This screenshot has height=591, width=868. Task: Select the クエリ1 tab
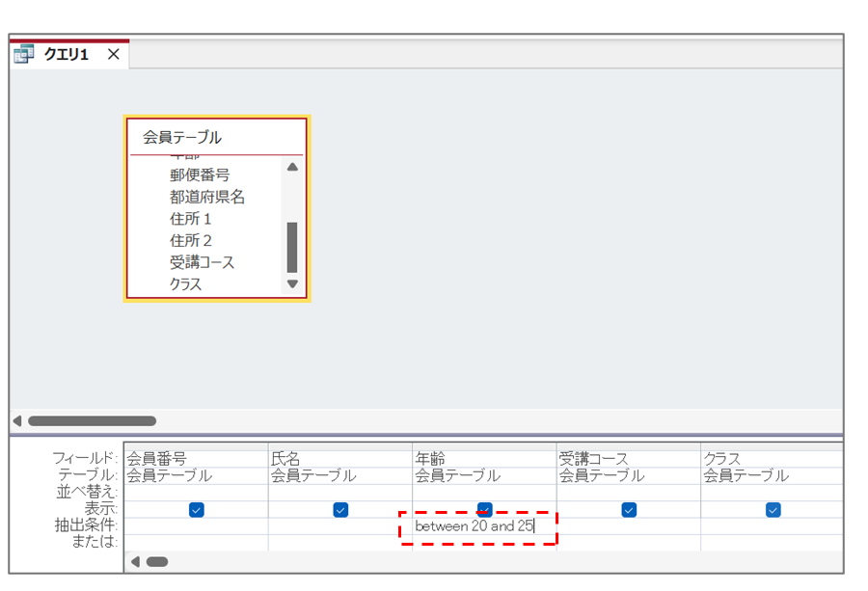click(66, 55)
